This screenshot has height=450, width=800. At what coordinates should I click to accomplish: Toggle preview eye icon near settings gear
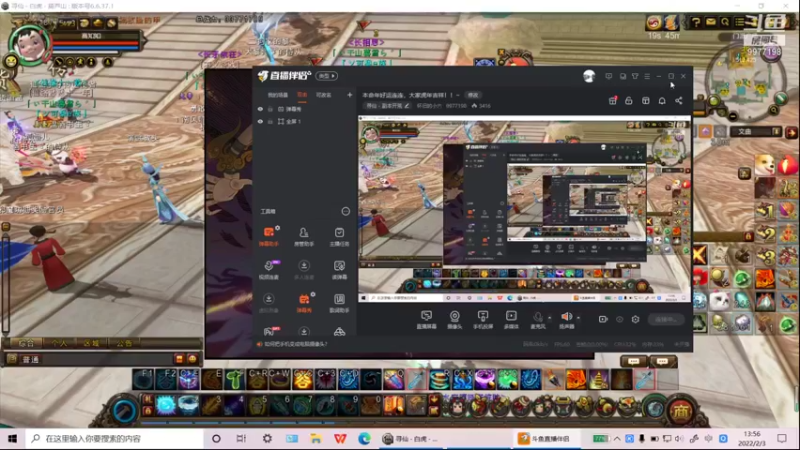tap(619, 319)
